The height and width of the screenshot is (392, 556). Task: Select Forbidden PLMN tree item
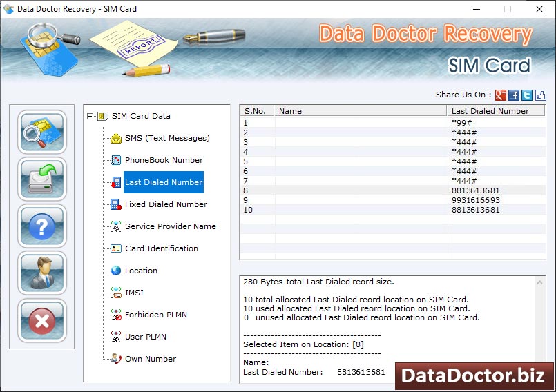click(155, 315)
